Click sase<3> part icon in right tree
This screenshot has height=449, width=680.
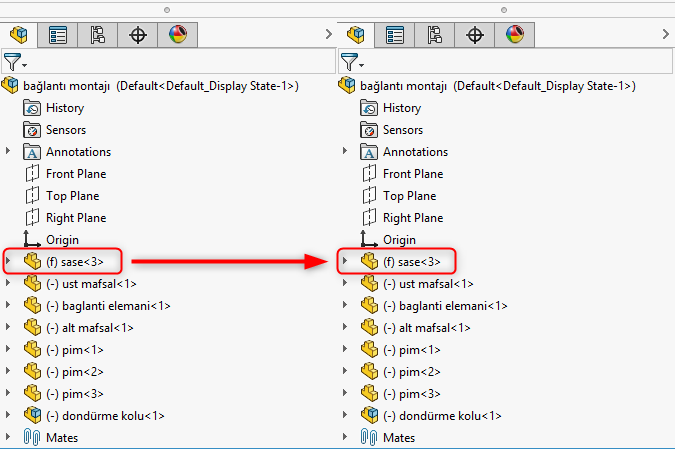(369, 261)
